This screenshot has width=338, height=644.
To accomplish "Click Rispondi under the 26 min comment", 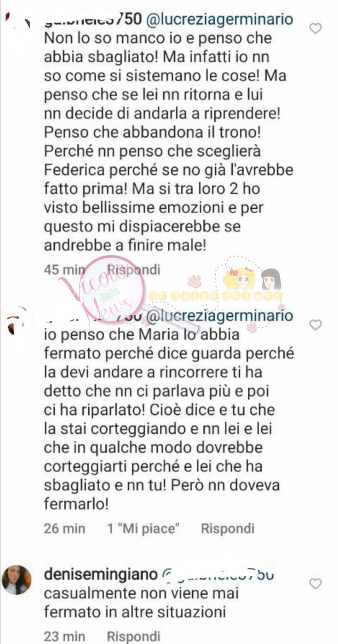I will click(227, 529).
